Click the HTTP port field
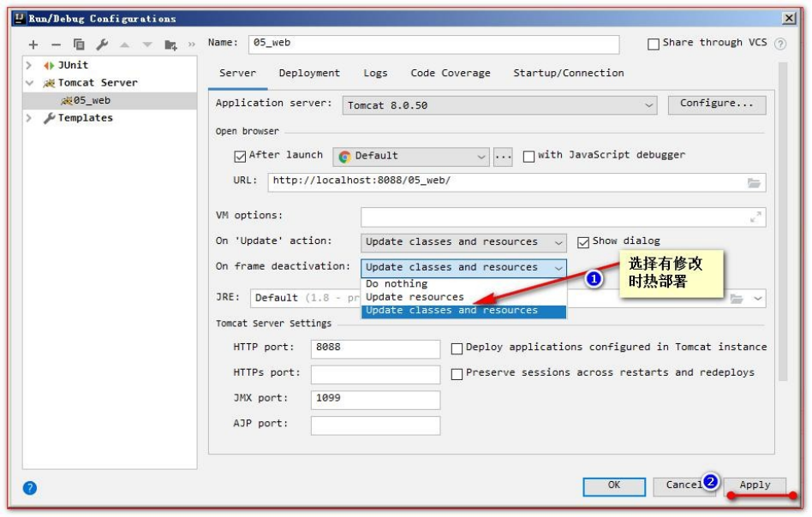Image resolution: width=812 pixels, height=517 pixels. click(x=375, y=349)
